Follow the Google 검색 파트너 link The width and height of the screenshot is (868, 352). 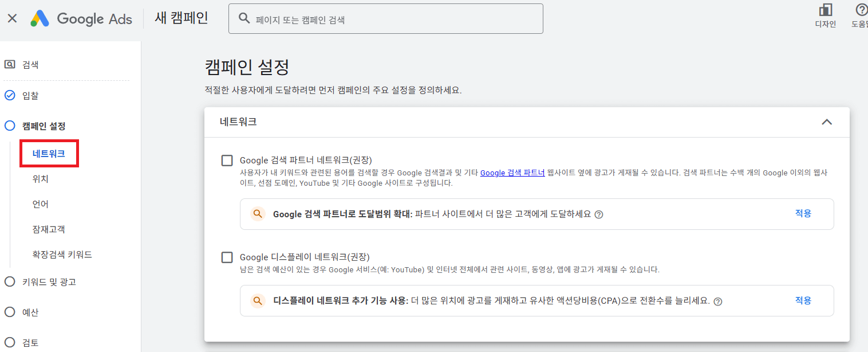click(x=512, y=173)
